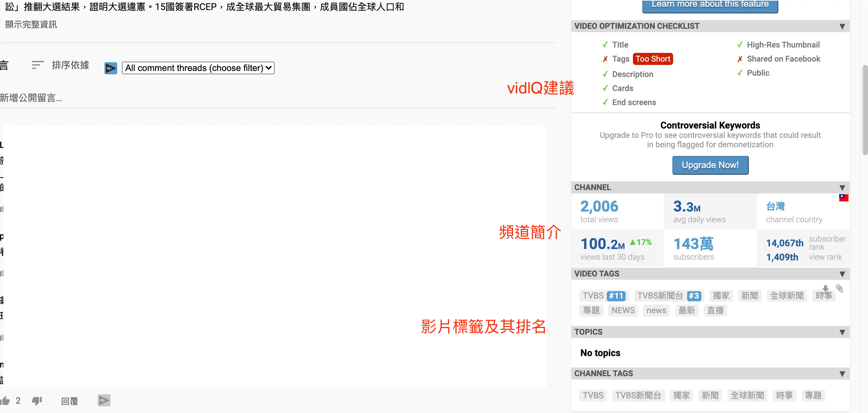The height and width of the screenshot is (413, 868).
Task: Click the 專題 tag in Channel Tags
Action: click(813, 396)
